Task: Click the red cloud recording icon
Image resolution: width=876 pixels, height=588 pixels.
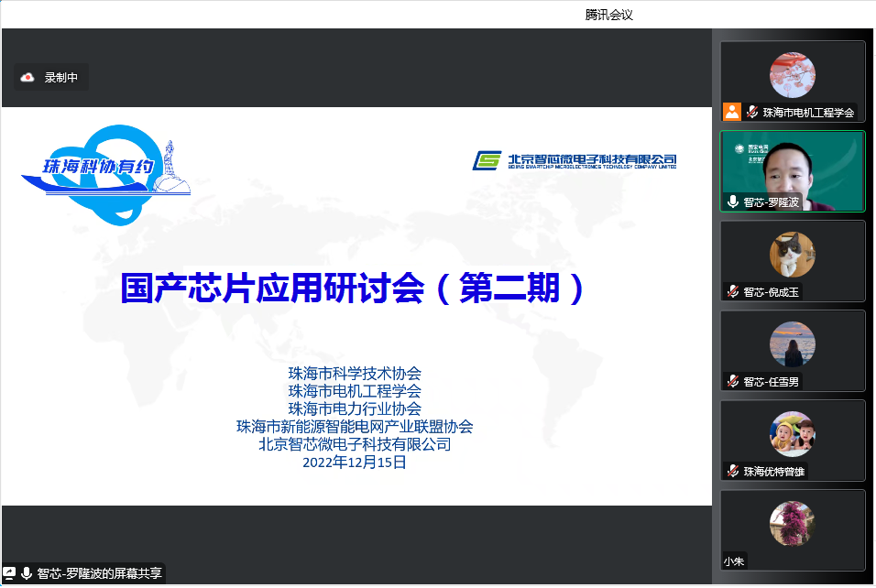Action: [27, 78]
